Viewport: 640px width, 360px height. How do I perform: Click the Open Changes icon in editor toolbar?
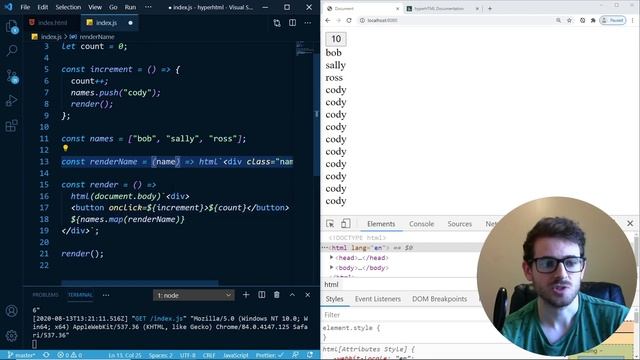[x=277, y=23]
